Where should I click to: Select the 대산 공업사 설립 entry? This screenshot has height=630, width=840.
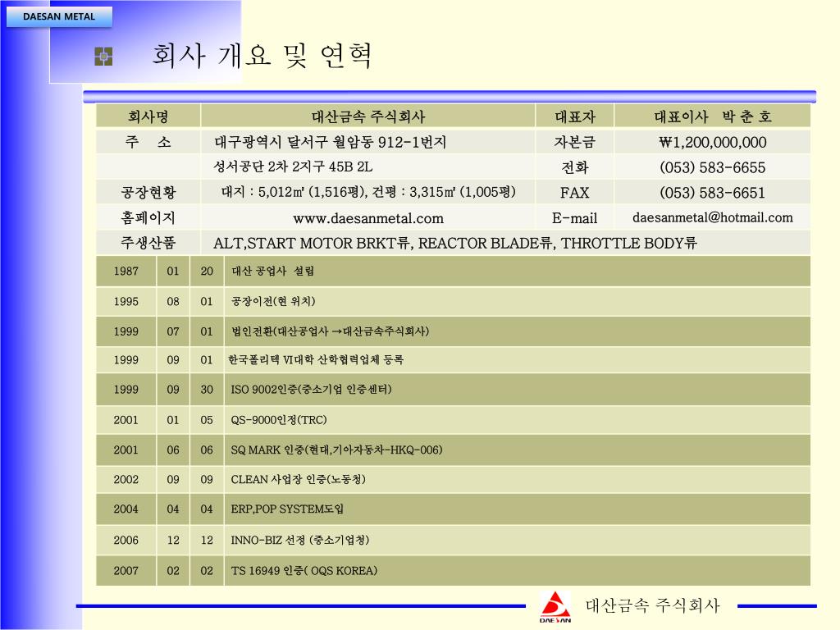[x=272, y=271]
